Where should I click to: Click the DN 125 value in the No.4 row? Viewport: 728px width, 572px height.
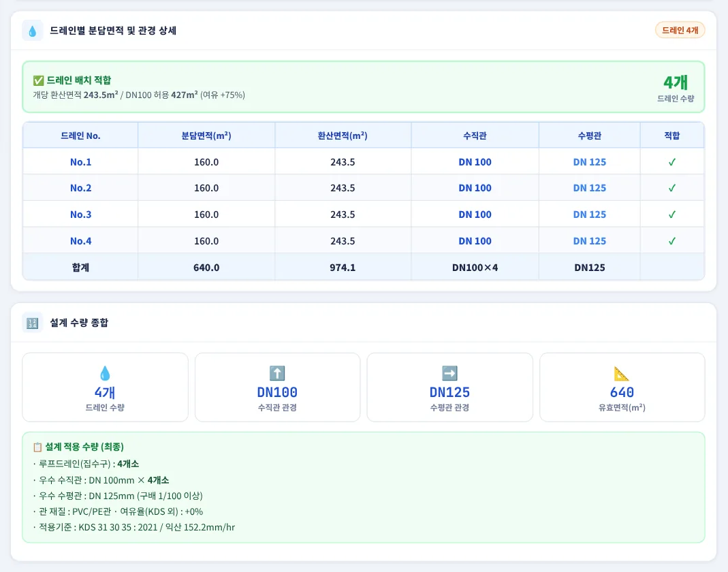[590, 241]
